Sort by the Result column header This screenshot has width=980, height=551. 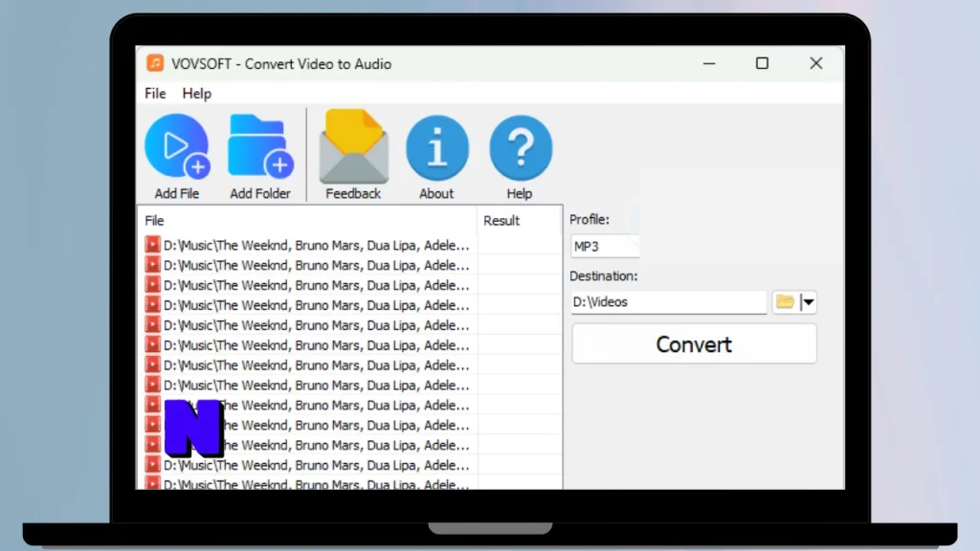coord(519,221)
